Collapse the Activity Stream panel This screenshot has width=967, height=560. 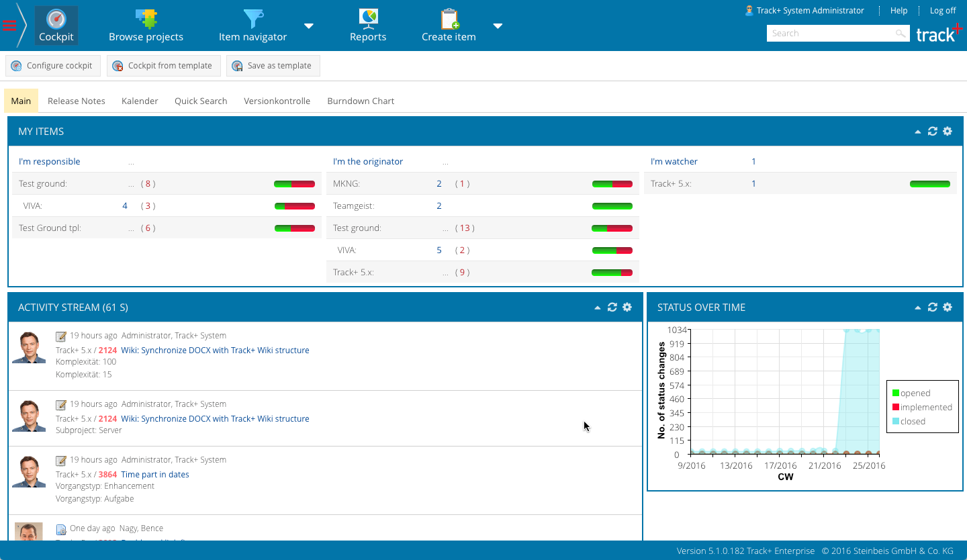597,308
